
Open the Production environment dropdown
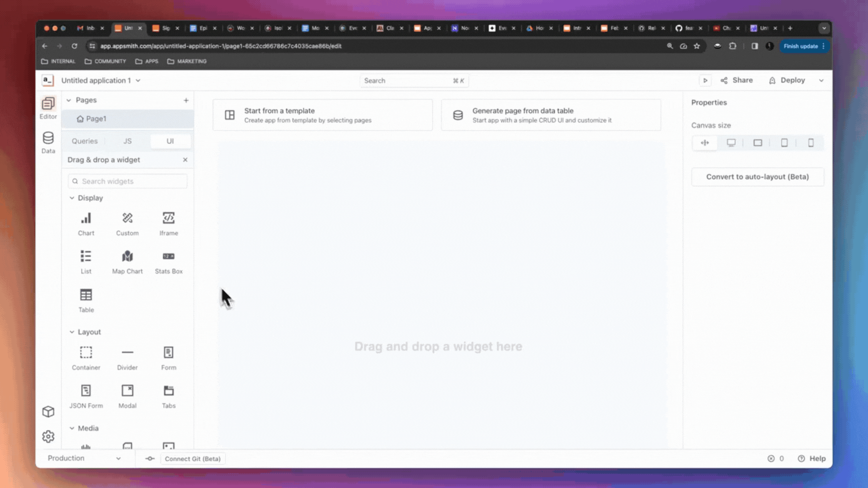pos(85,458)
